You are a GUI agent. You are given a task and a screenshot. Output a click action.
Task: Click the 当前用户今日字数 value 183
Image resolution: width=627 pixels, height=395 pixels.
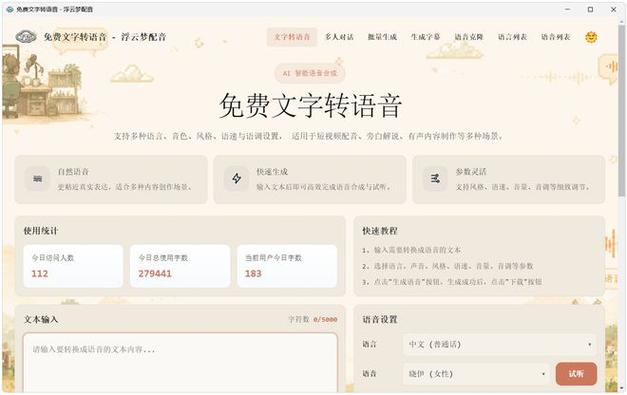click(x=253, y=274)
